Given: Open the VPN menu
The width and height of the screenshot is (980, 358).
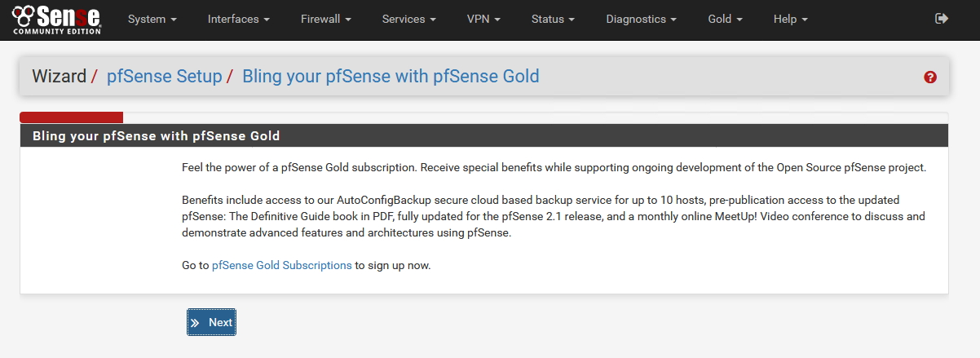Looking at the screenshot, I should pyautogui.click(x=483, y=19).
